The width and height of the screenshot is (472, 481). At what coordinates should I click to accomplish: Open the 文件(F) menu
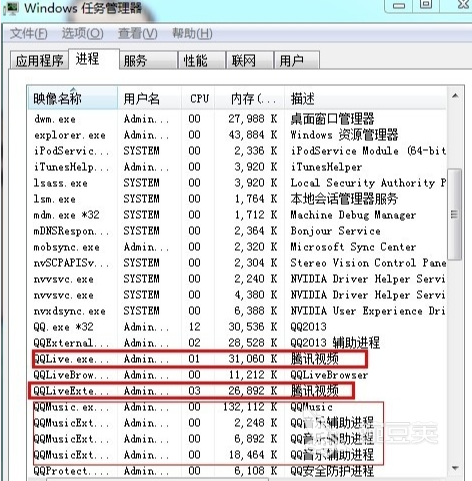29,33
